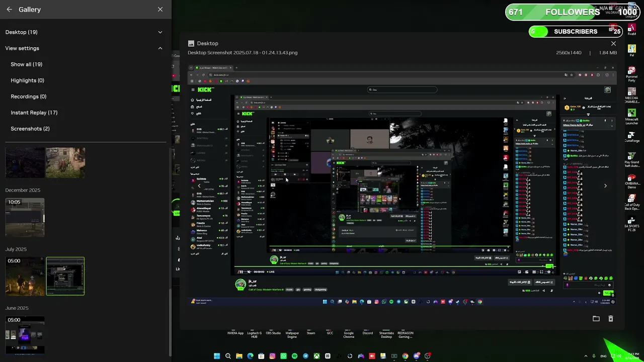Viewport: 644px width, 362px height.
Task: Close the Desktop screenshot preview
Action: pyautogui.click(x=613, y=44)
